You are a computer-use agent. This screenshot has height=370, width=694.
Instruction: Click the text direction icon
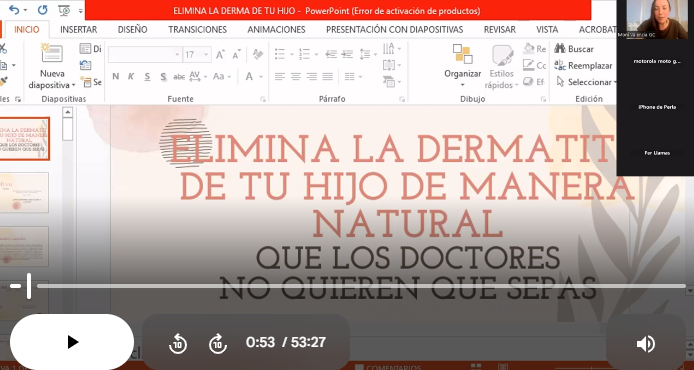point(388,48)
